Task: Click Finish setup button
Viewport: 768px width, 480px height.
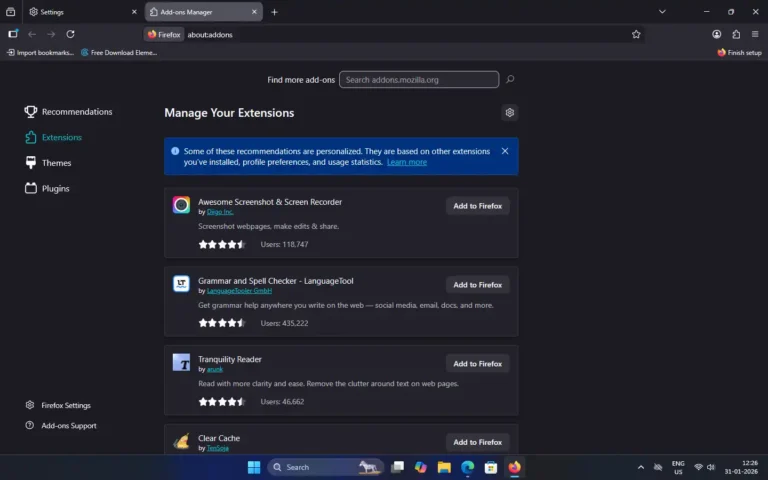Action: click(x=739, y=52)
